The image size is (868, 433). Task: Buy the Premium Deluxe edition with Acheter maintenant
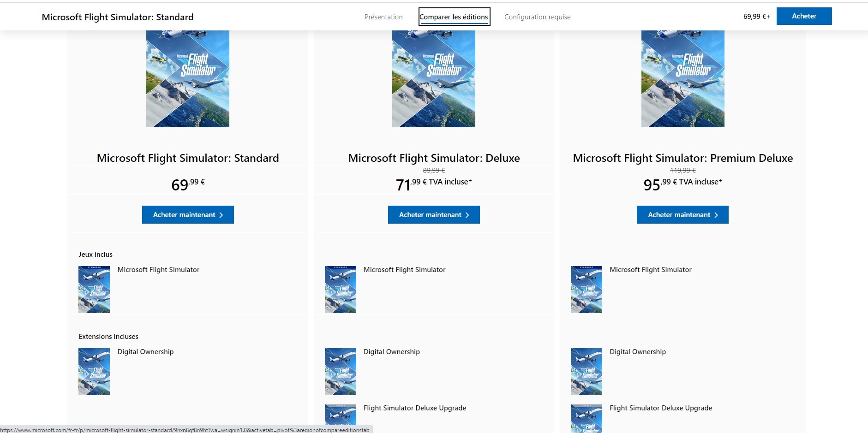pos(682,215)
